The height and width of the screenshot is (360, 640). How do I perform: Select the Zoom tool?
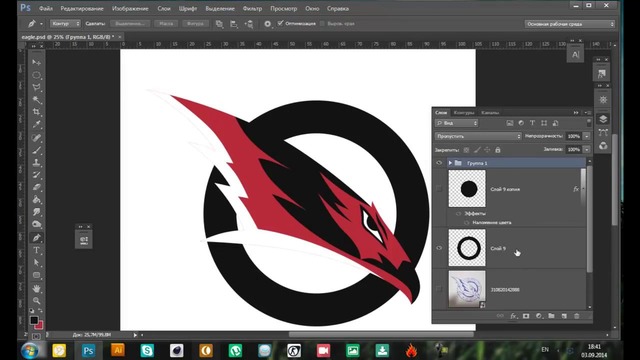click(36, 301)
